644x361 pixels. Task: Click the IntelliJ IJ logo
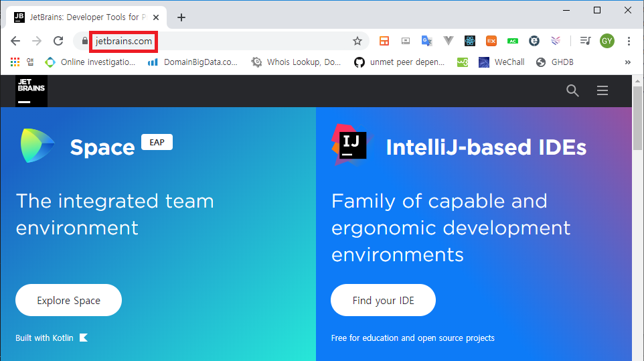point(351,145)
